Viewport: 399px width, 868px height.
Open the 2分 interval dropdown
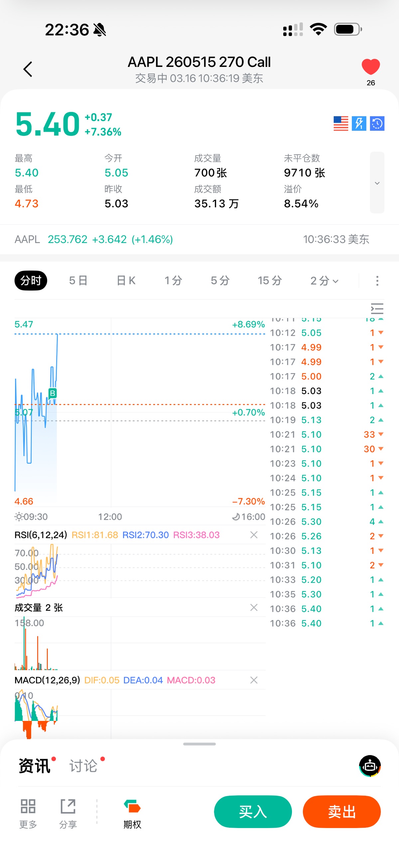pos(324,281)
